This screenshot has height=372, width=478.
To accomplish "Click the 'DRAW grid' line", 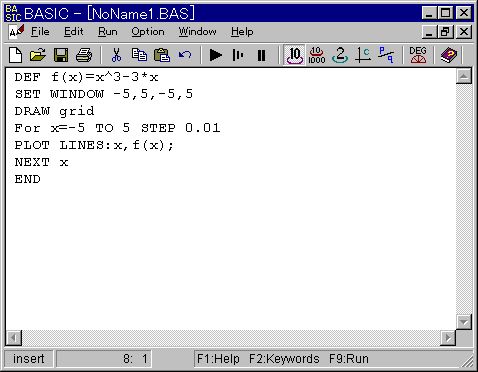I will 54,111.
